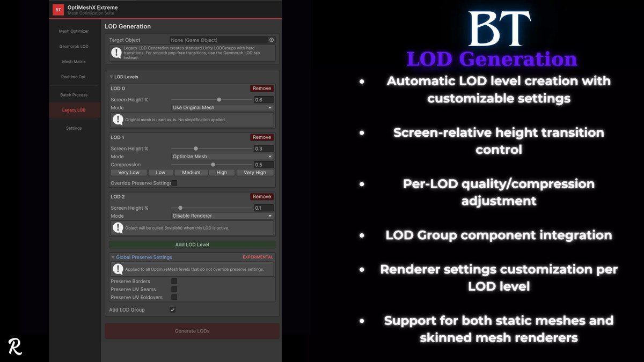Click info icon beside 'Original mesh is used as-is'

(118, 120)
